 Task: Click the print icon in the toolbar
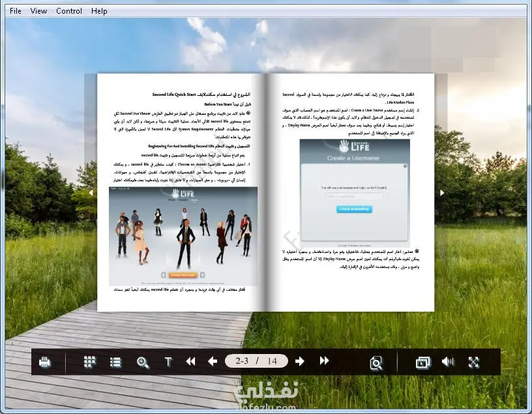(x=45, y=362)
